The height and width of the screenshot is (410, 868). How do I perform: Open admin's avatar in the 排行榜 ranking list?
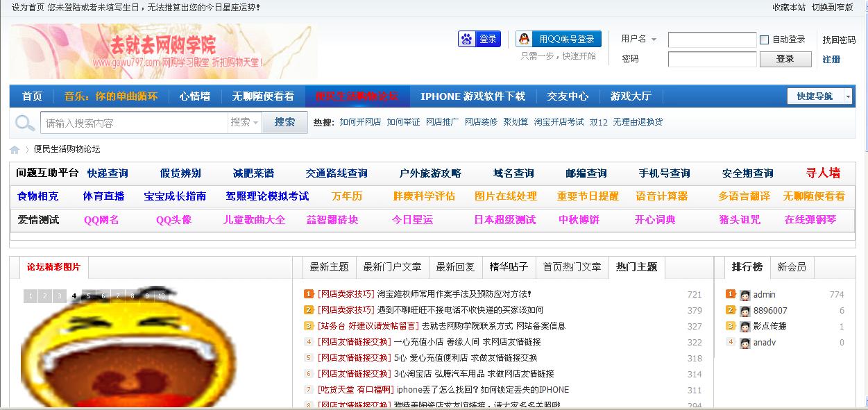coord(745,294)
